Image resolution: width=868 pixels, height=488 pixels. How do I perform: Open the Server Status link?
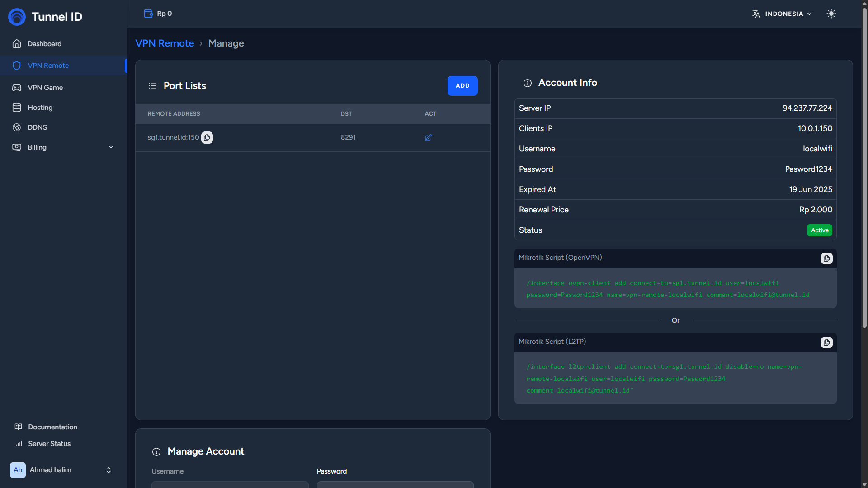[49, 444]
